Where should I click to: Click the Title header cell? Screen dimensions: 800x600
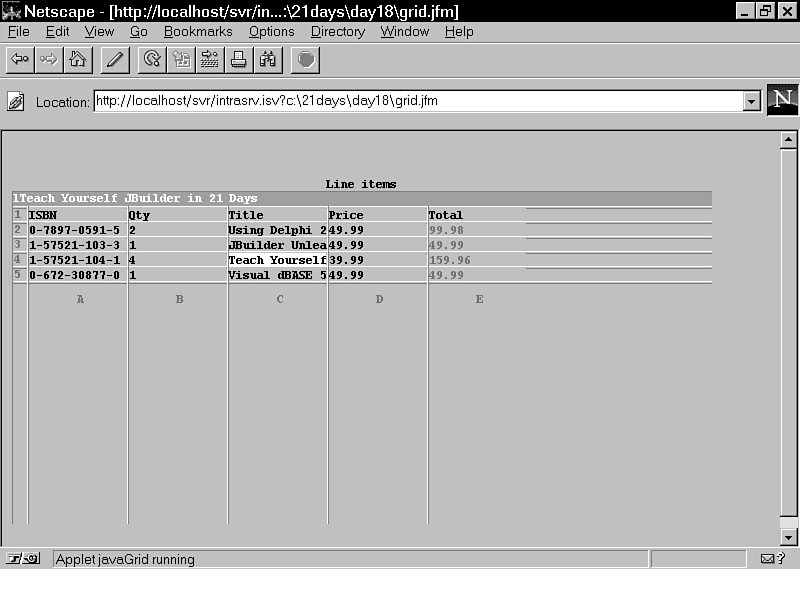tap(277, 215)
